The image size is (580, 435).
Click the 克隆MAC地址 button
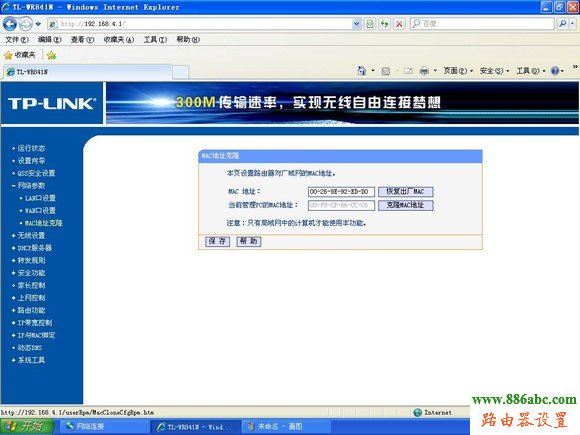pyautogui.click(x=405, y=205)
